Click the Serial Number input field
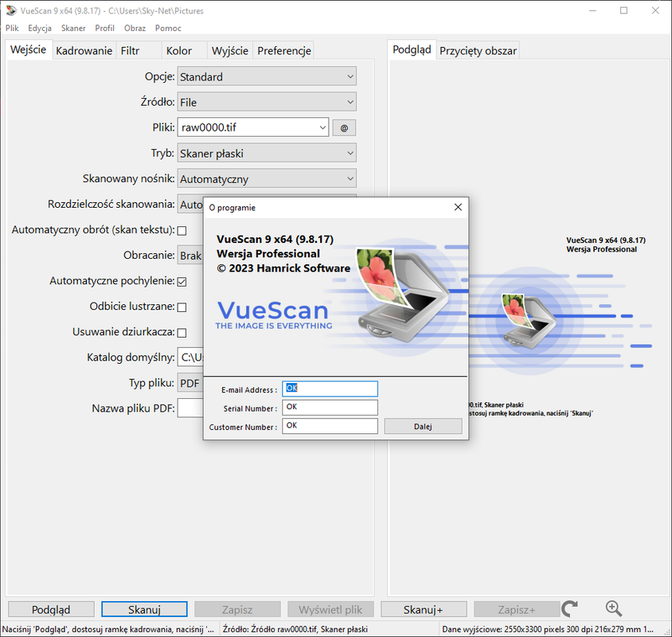 tap(330, 407)
